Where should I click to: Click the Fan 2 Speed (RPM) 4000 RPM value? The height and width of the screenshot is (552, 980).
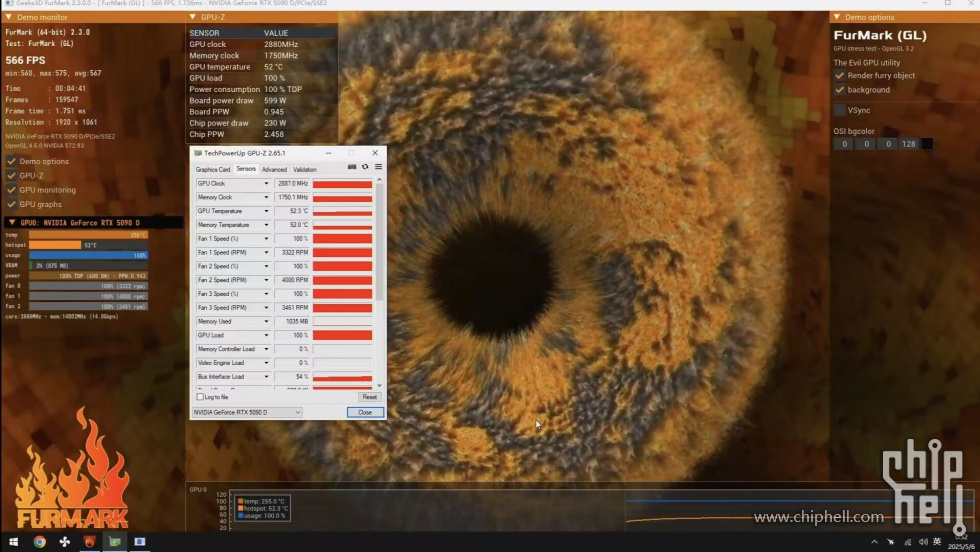click(x=292, y=280)
